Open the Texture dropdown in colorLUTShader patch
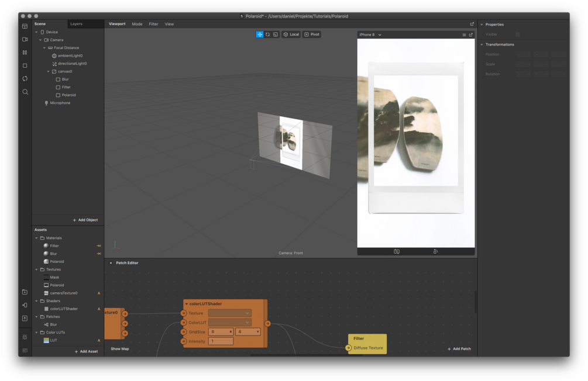 click(x=230, y=313)
